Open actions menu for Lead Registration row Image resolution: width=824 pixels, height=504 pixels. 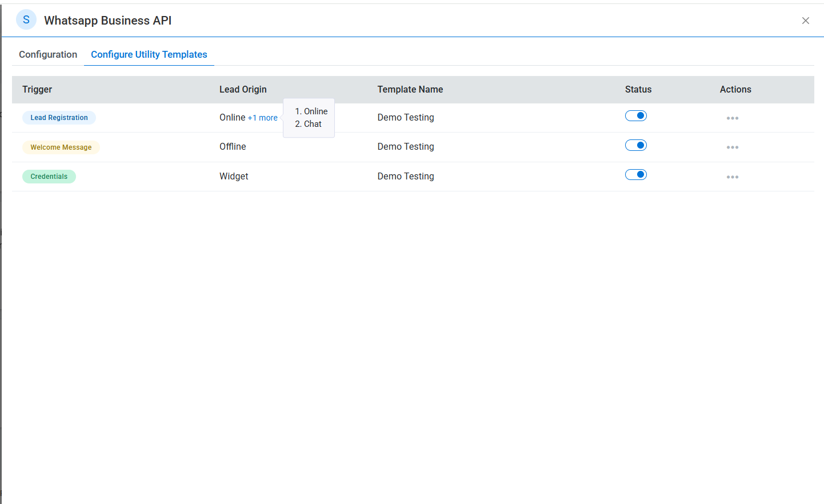732,118
